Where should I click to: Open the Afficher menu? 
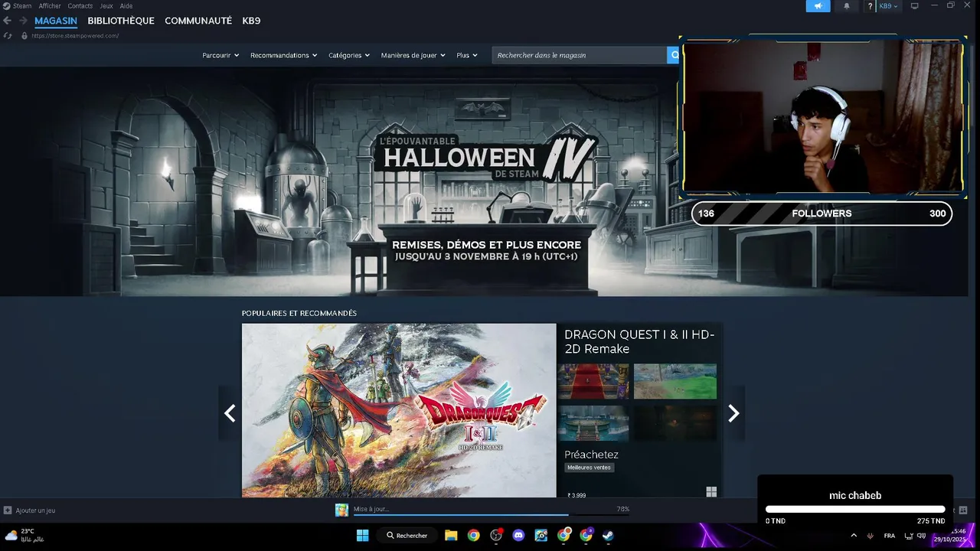pos(50,6)
